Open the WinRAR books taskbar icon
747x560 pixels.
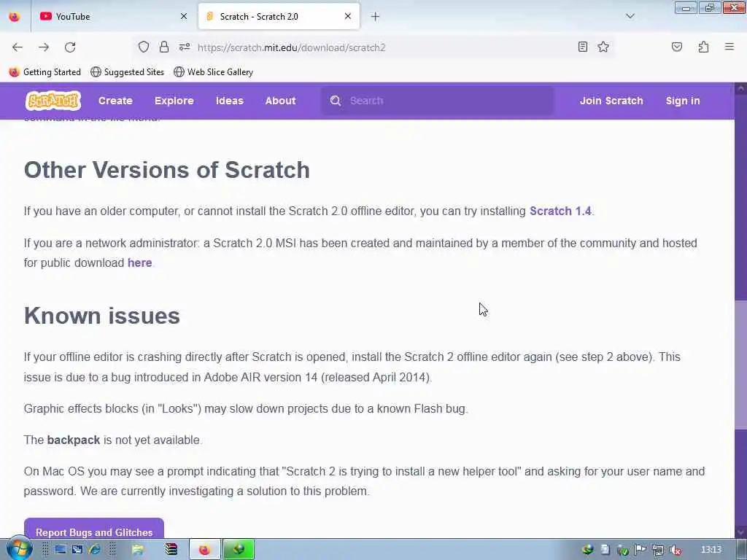pyautogui.click(x=171, y=550)
